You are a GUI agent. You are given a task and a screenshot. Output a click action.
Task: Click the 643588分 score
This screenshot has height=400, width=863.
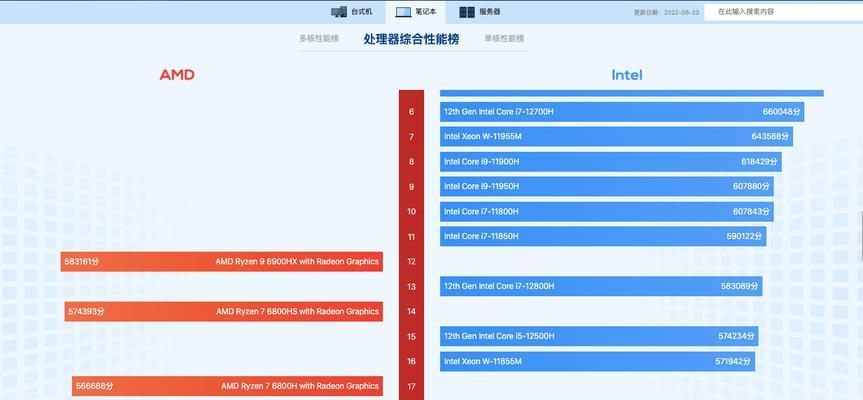(x=770, y=136)
